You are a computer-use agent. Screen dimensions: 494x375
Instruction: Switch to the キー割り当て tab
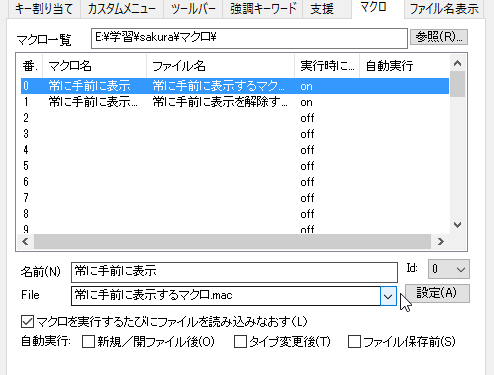(x=44, y=9)
